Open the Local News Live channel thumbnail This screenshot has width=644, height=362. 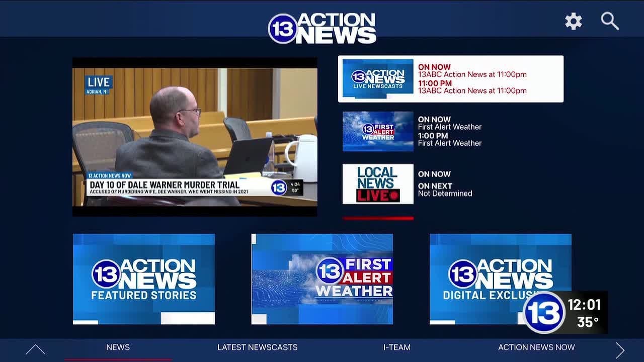[x=378, y=184]
